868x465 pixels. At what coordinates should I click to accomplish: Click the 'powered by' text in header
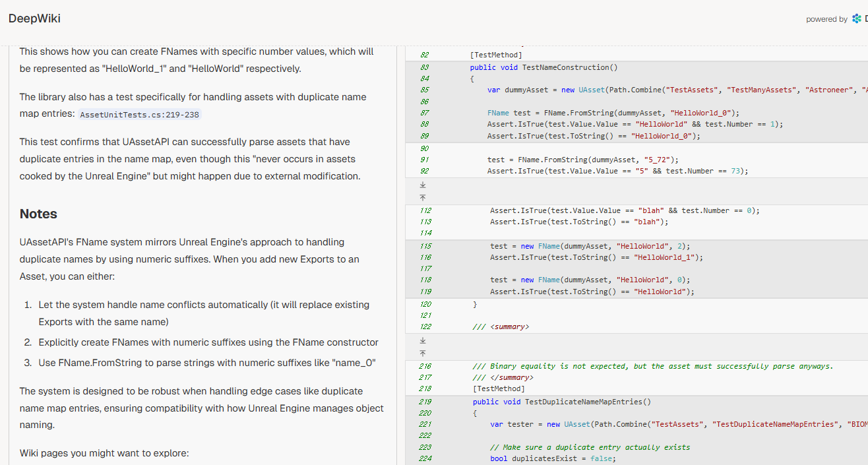pyautogui.click(x=826, y=19)
